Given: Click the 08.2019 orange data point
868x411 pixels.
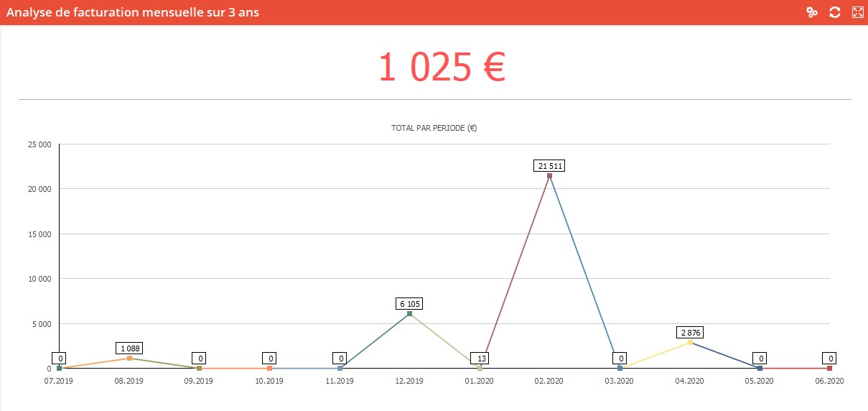Looking at the screenshot, I should pos(129,358).
